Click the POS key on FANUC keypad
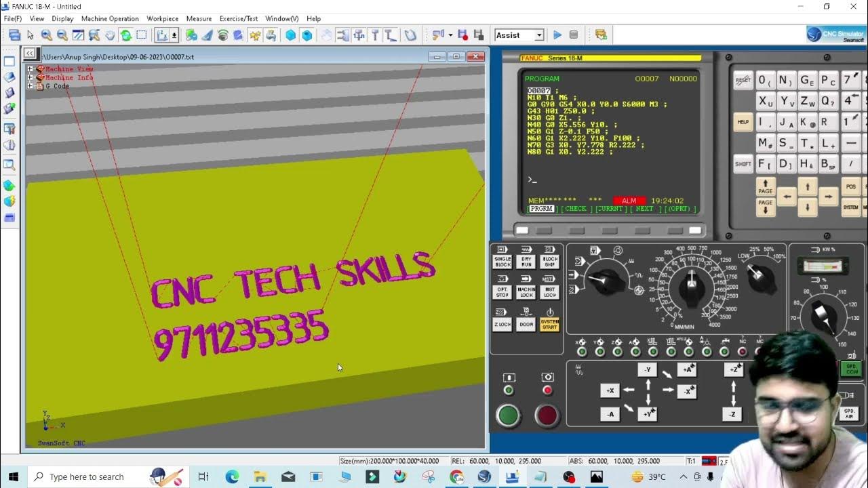 pyautogui.click(x=850, y=186)
